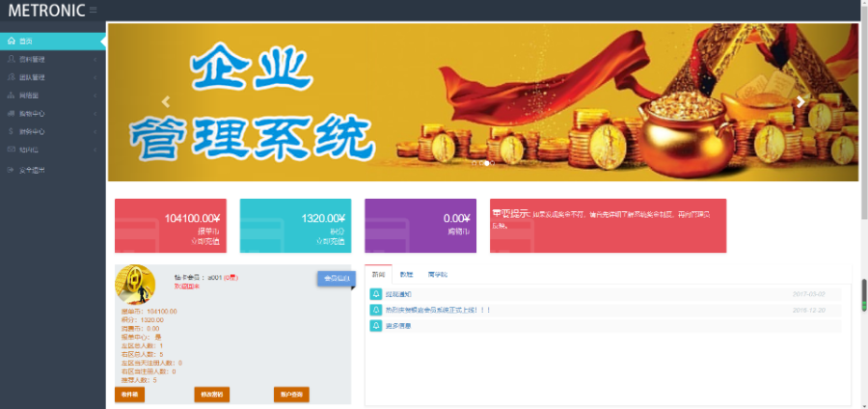Expand the 购物中心 submenu chevron
Viewport: 868px width, 409px height.
[x=95, y=114]
